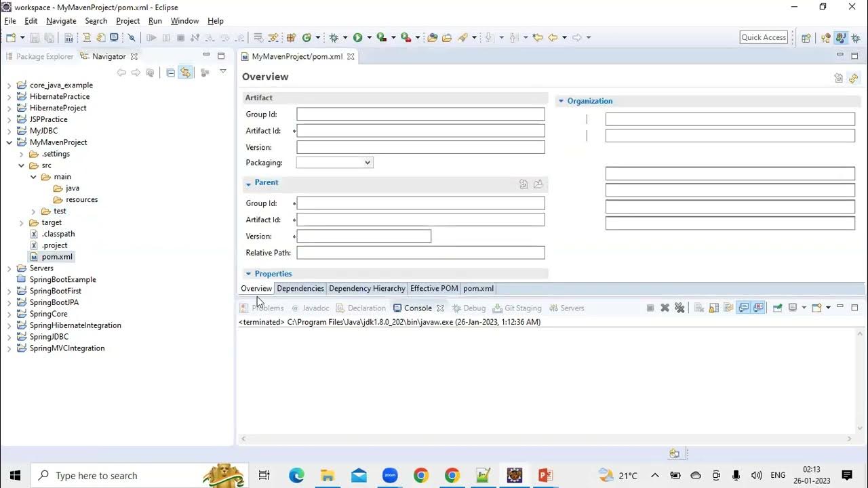This screenshot has height=488, width=868.
Task: Click the Remove Launch X icon in the Console
Action: tap(665, 308)
